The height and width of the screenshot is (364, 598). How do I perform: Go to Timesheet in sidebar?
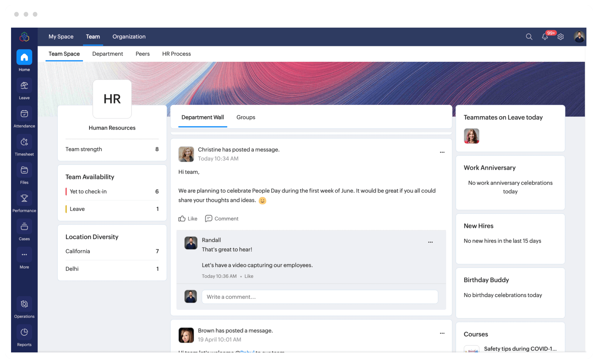(x=24, y=142)
